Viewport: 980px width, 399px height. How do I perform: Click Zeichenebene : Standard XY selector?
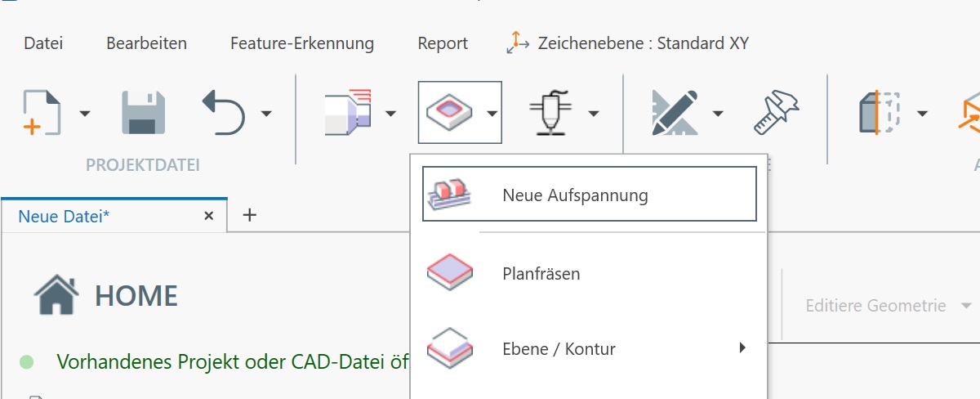tap(627, 43)
